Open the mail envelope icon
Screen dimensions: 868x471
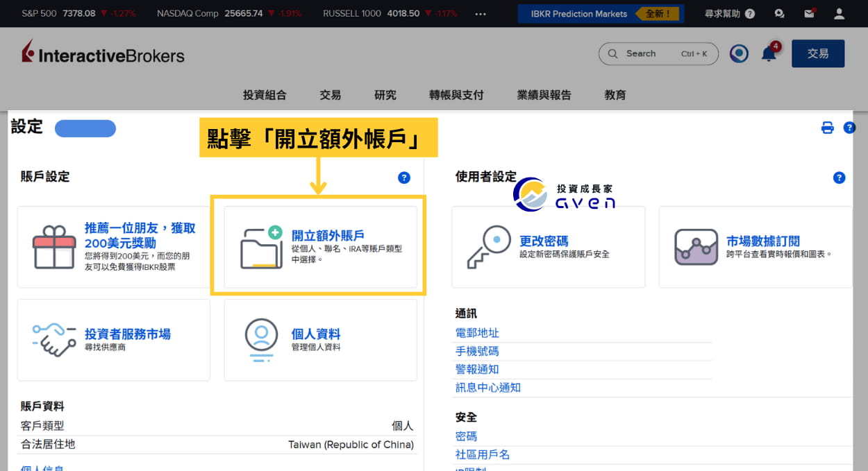pyautogui.click(x=809, y=13)
